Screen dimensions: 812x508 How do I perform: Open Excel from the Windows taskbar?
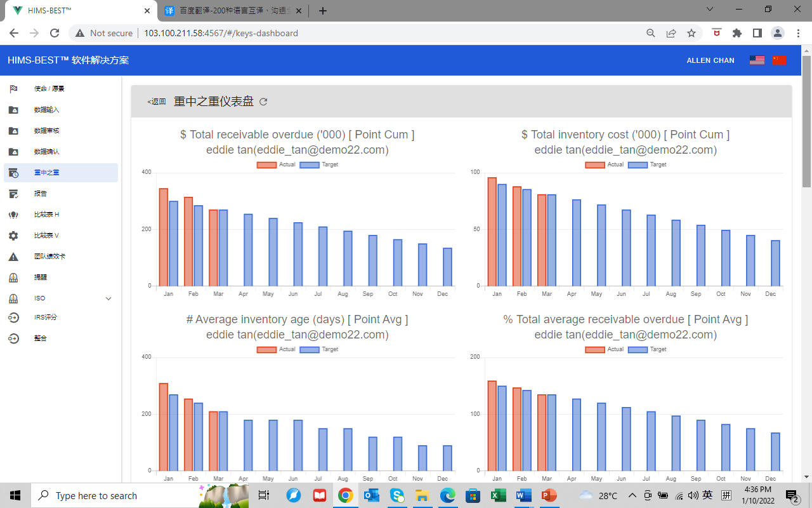(x=498, y=495)
